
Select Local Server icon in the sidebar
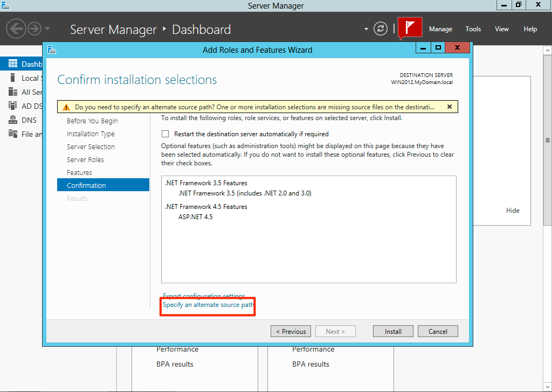click(x=13, y=78)
